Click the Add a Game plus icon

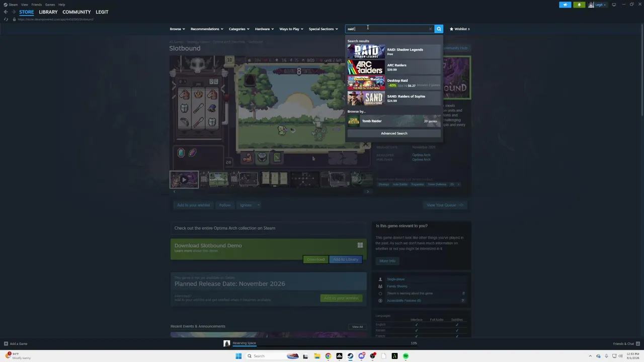(6, 344)
